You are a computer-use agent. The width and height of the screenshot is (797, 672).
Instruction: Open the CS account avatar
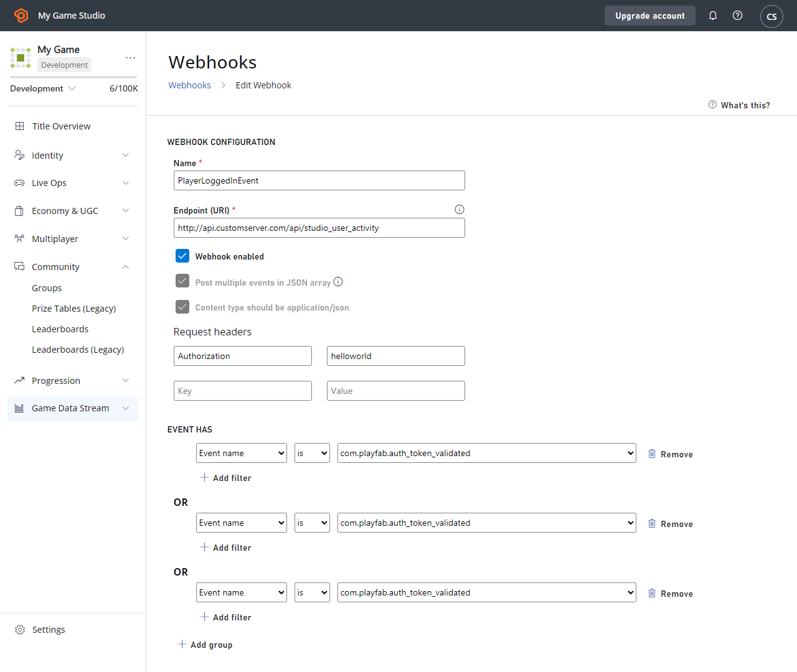coord(771,16)
